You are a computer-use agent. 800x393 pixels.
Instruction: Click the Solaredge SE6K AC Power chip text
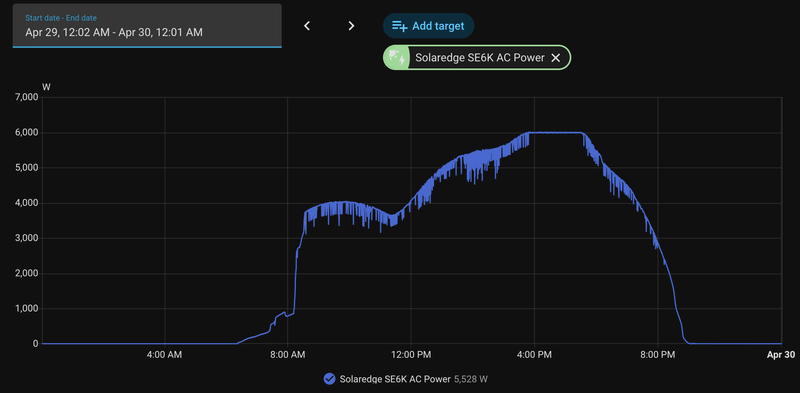(480, 58)
